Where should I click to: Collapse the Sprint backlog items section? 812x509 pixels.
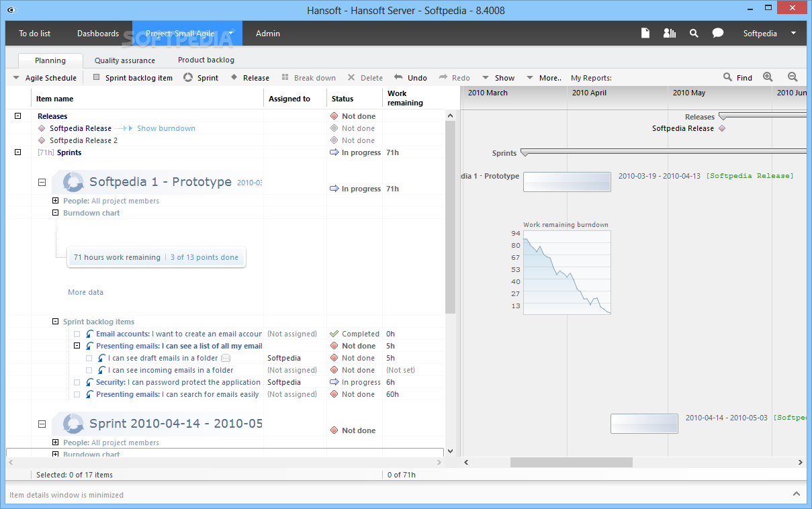click(56, 322)
